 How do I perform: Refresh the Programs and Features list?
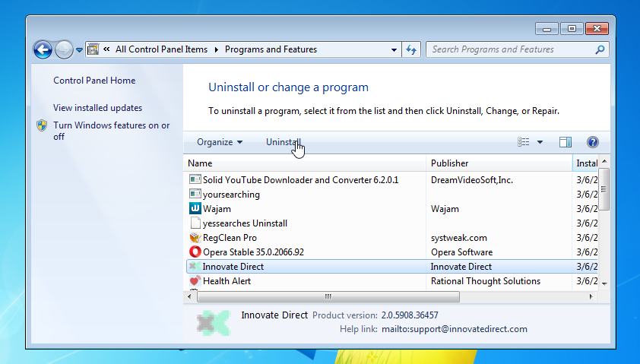[x=411, y=50]
